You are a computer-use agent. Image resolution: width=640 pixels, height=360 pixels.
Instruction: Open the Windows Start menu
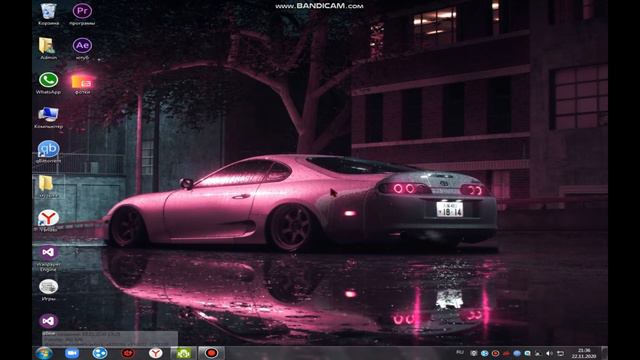coord(44,353)
